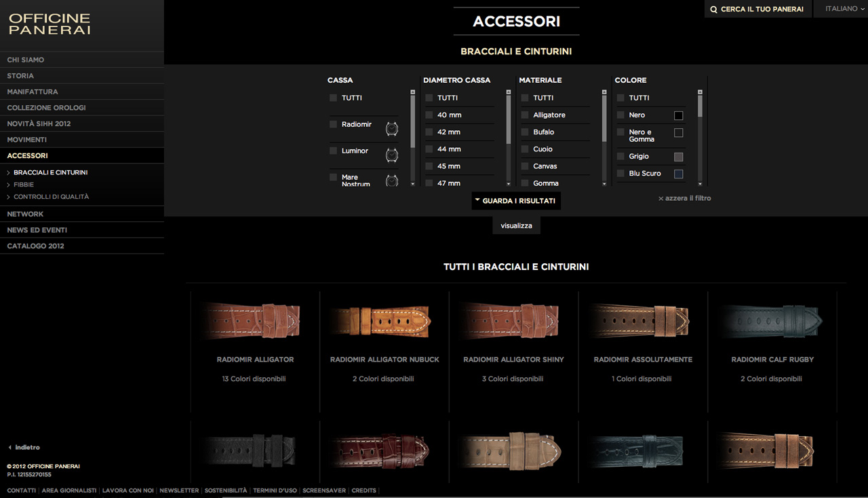
Task: Select Bracciali e cinturini submenu entry
Action: click(51, 172)
